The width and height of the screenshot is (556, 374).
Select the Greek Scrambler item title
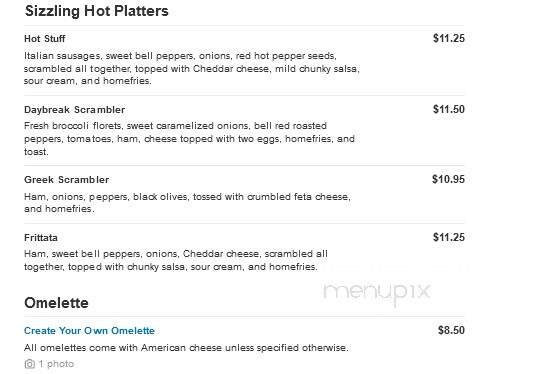[67, 180]
